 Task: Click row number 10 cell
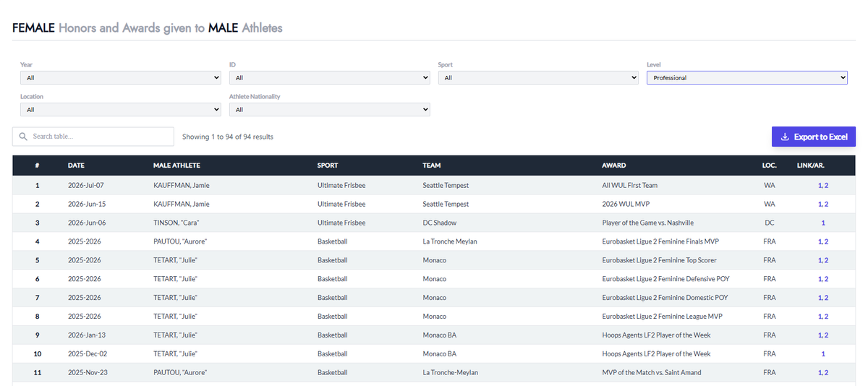coord(38,354)
